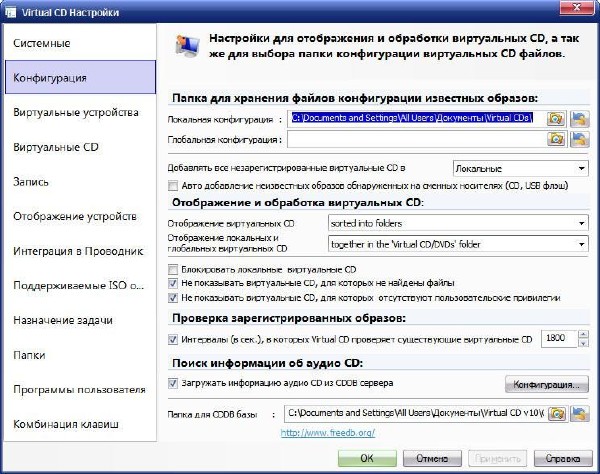Reset the Локальная конфигурация path icon
The height and width of the screenshot is (474, 600).
tap(578, 118)
